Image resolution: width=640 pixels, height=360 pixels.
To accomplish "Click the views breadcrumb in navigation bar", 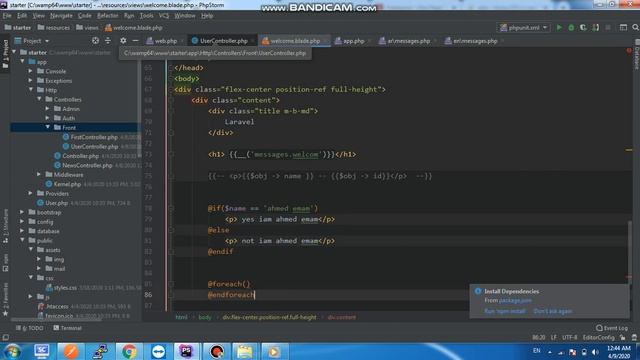I will coord(87,28).
